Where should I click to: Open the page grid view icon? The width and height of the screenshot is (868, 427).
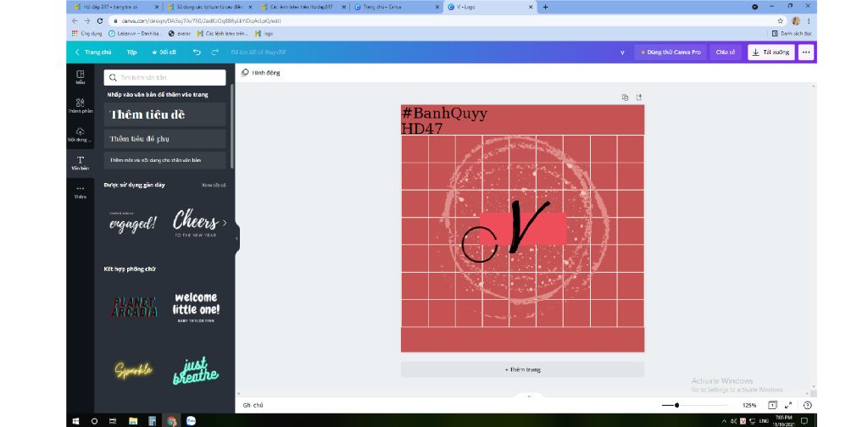coord(772,406)
